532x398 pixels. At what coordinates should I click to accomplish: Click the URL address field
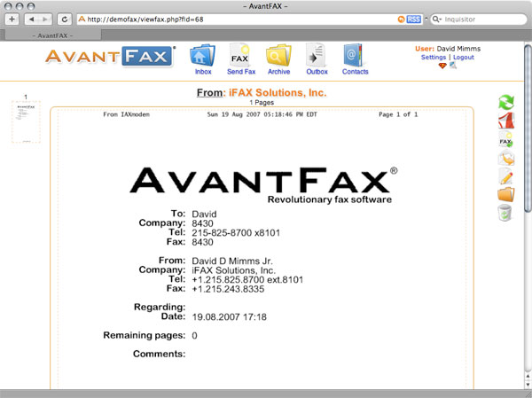[x=238, y=20]
